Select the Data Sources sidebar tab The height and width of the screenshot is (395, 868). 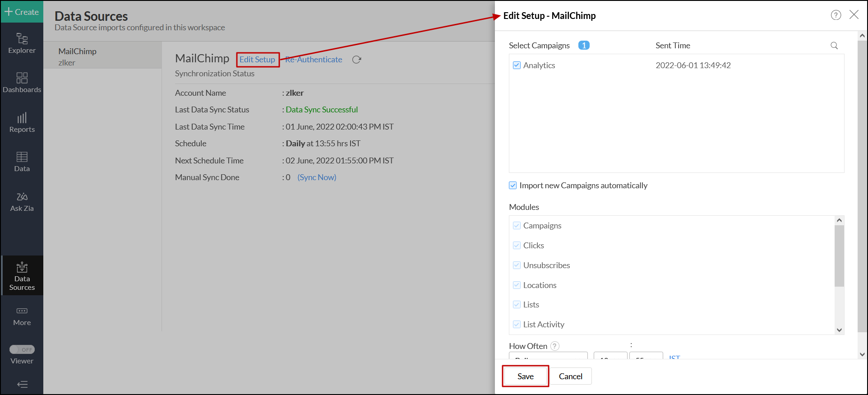coord(22,275)
